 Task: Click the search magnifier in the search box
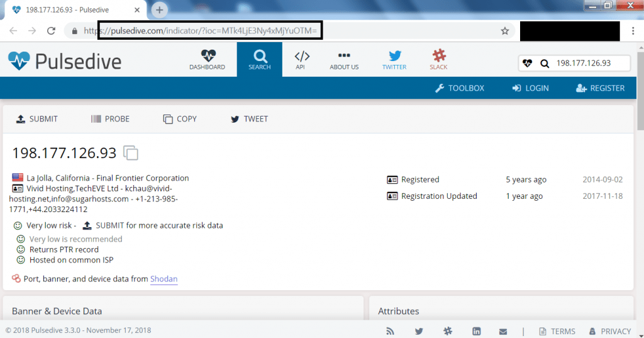tap(545, 64)
